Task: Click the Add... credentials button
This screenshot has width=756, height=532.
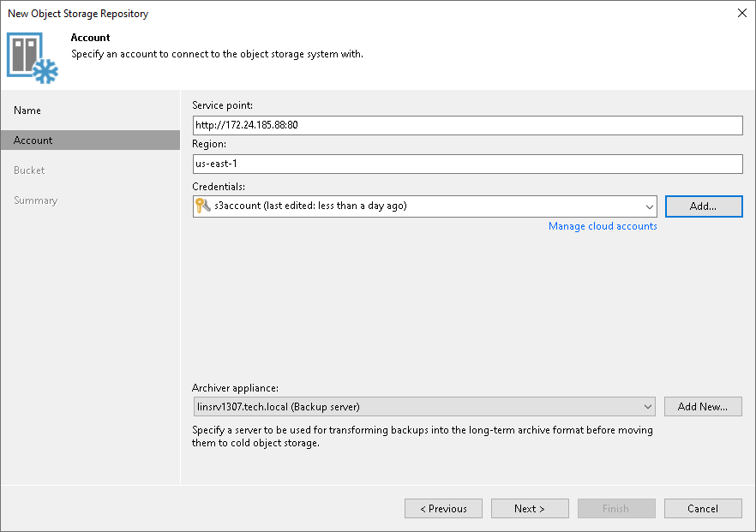Action: tap(704, 206)
